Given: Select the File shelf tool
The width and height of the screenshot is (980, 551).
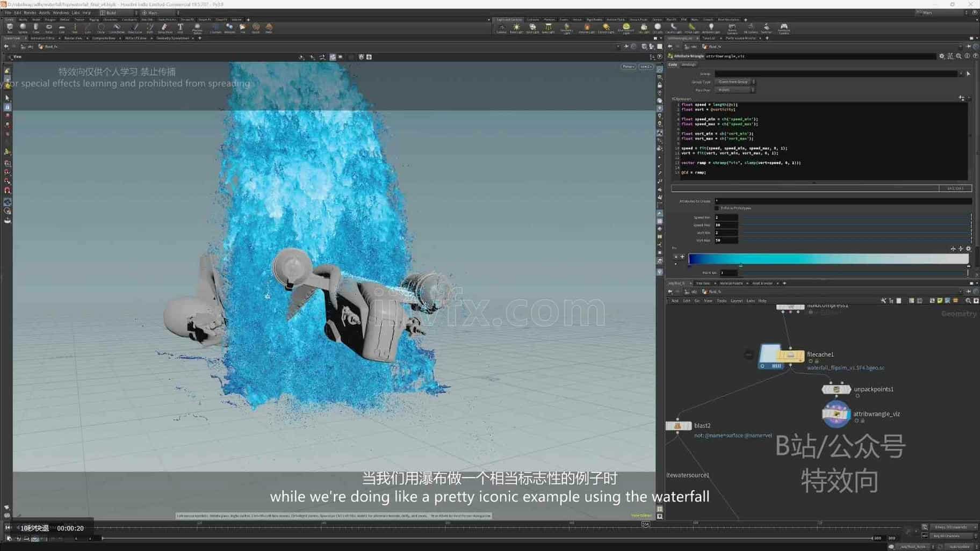Looking at the screenshot, I should pos(242,27).
